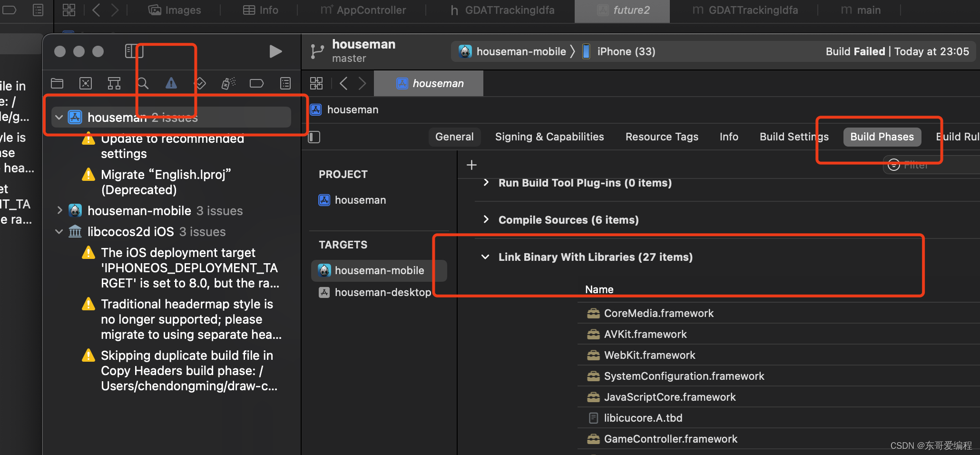
Task: Switch to the Build Phases tab
Action: click(x=882, y=137)
